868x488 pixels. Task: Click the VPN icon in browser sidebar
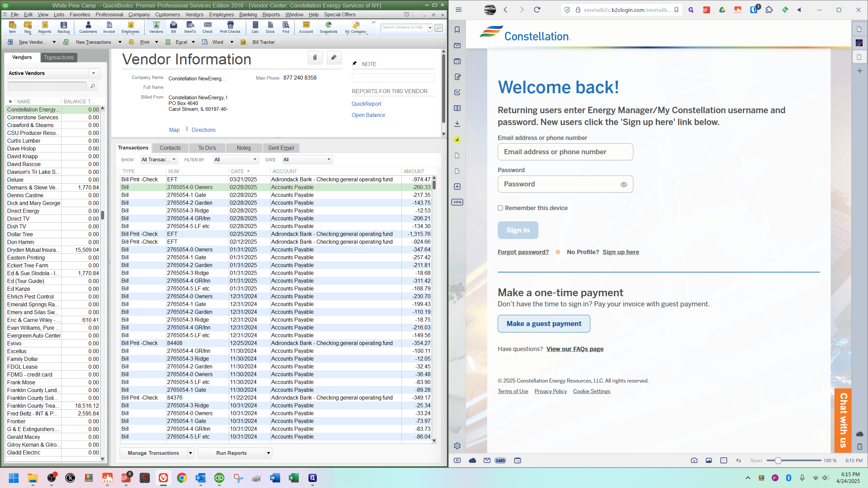(x=457, y=202)
